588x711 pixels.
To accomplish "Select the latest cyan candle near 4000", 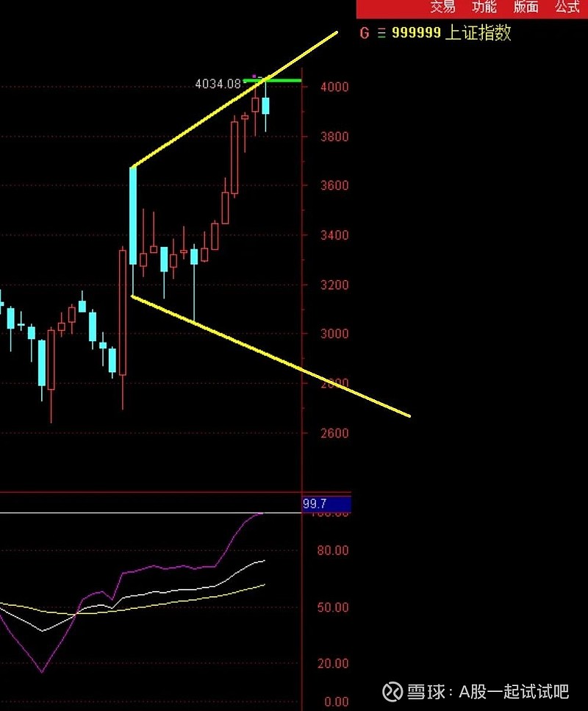I will pos(265,106).
